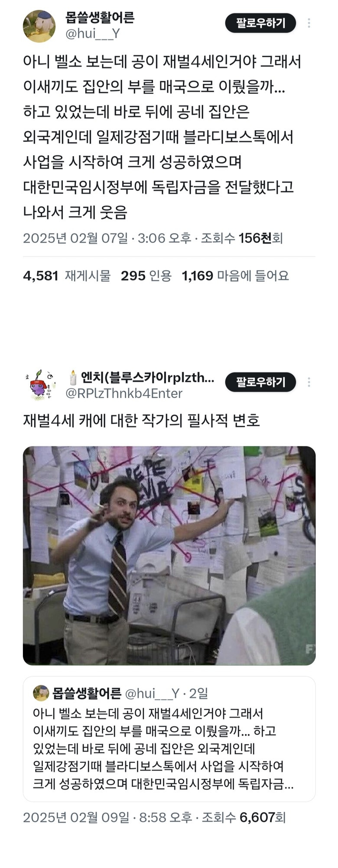Image resolution: width=338 pixels, height=868 pixels.
Task: Click the 조회수 156천회 view count
Action: point(242,238)
